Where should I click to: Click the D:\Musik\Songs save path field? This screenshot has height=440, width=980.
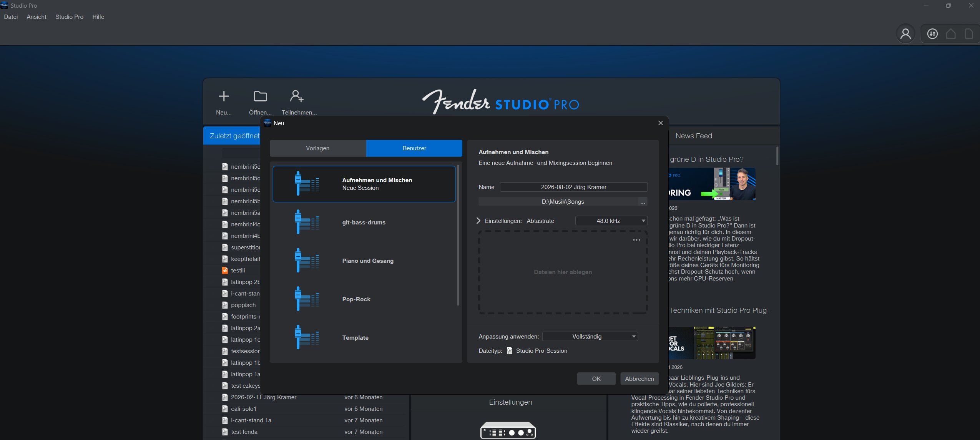pos(558,202)
